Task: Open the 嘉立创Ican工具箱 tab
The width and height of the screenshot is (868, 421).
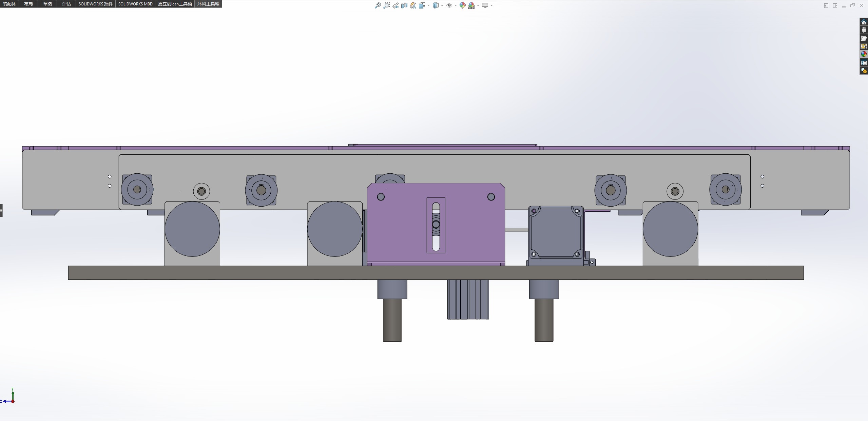Action: pyautogui.click(x=175, y=4)
